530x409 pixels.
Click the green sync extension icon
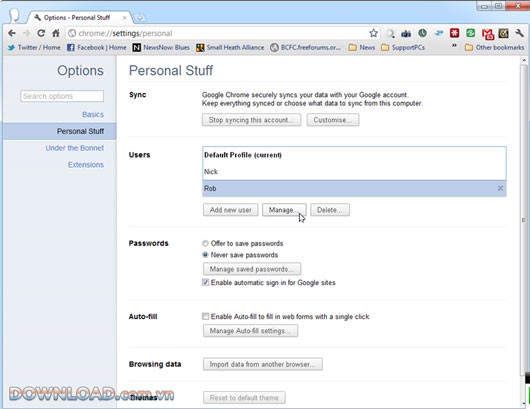pos(471,33)
